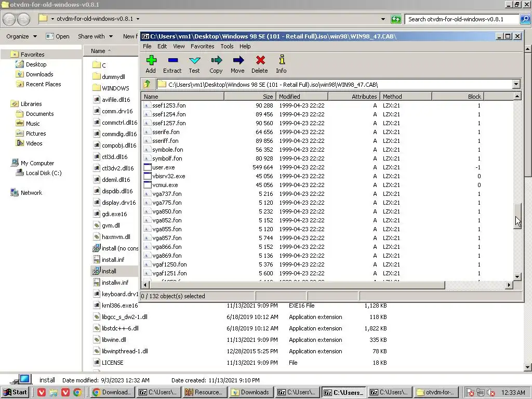Expand the 7-Zip path dropdown arrow
Screen dimensions: 532x399
click(516, 84)
